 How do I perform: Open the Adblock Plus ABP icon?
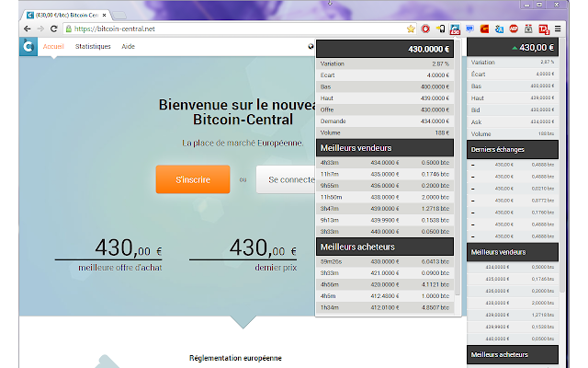pos(514,29)
